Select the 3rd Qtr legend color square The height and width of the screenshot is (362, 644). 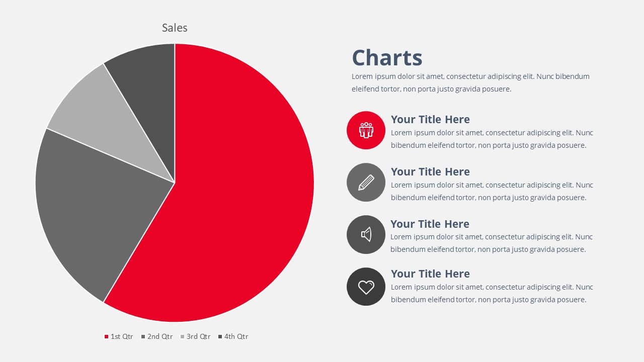(x=183, y=337)
